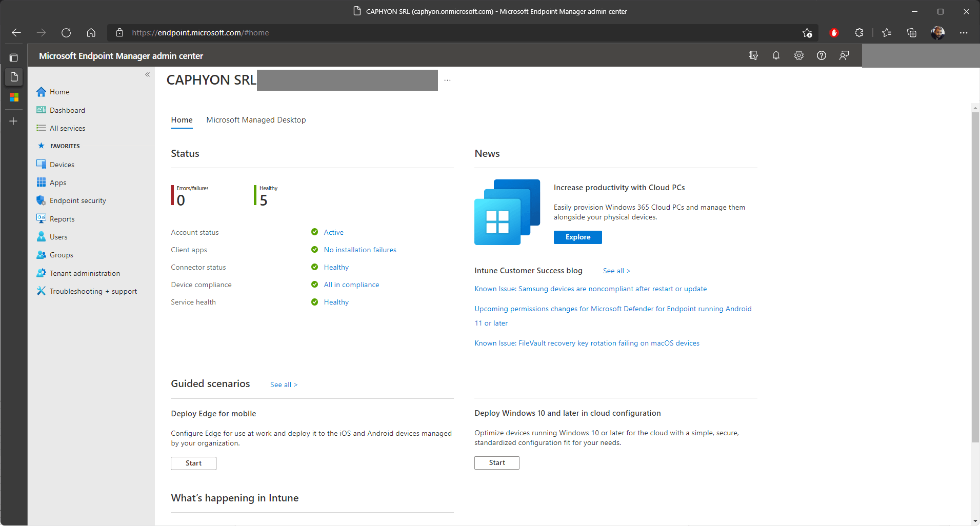Image resolution: width=980 pixels, height=526 pixels.
Task: Switch to the Home tab
Action: tap(182, 120)
